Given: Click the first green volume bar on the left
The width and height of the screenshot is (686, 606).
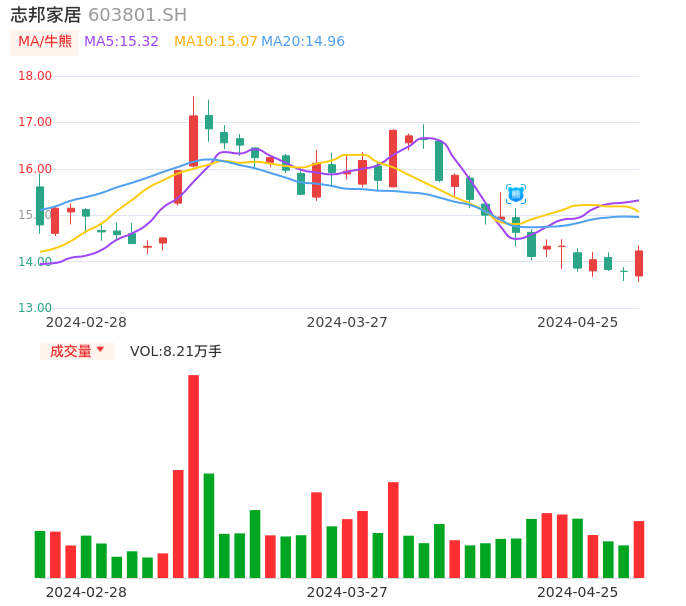Looking at the screenshot, I should click(x=40, y=554).
